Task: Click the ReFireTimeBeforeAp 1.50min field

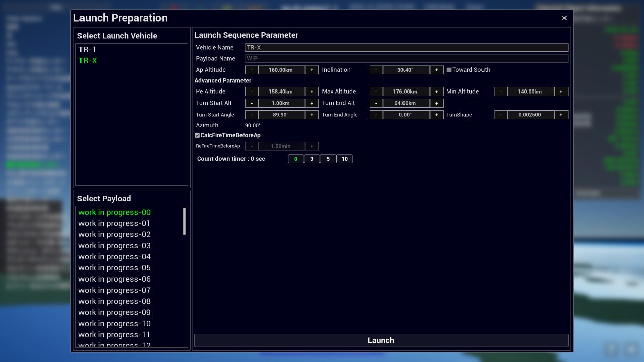Action: pos(282,146)
